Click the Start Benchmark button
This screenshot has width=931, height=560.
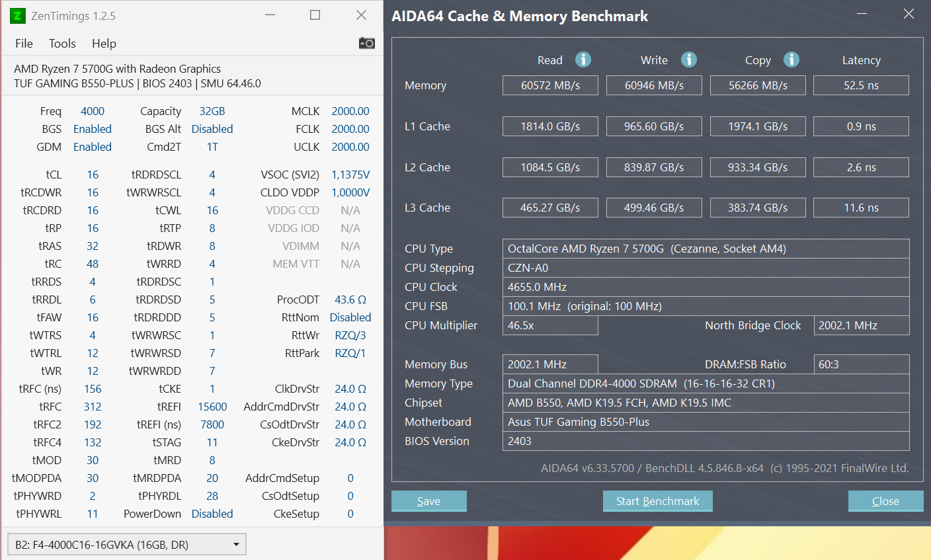658,501
